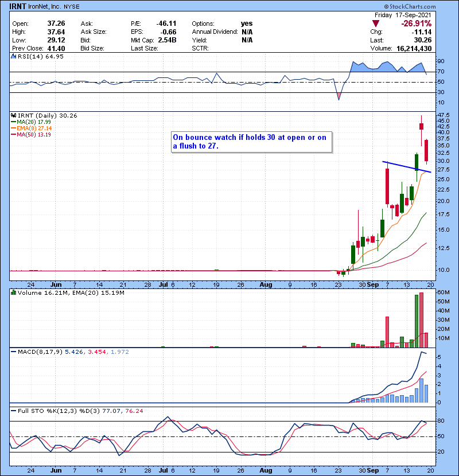Click the Mkt Cap value 2.54B
This screenshot has width=459, height=476.
167,40
